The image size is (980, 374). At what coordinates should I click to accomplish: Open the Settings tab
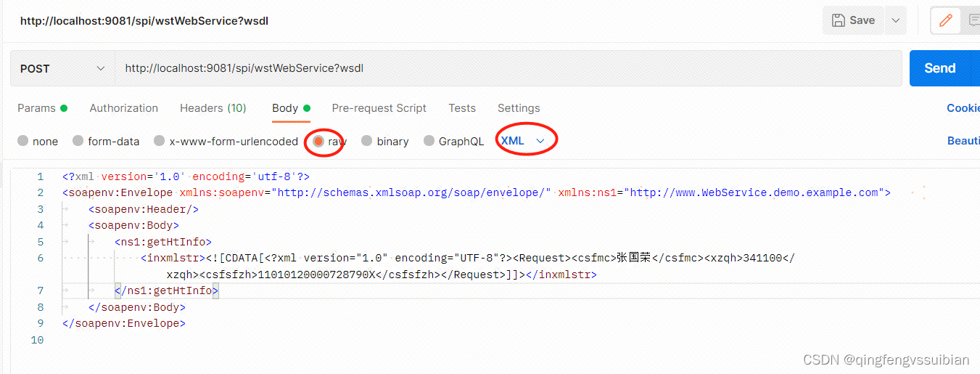tap(518, 108)
